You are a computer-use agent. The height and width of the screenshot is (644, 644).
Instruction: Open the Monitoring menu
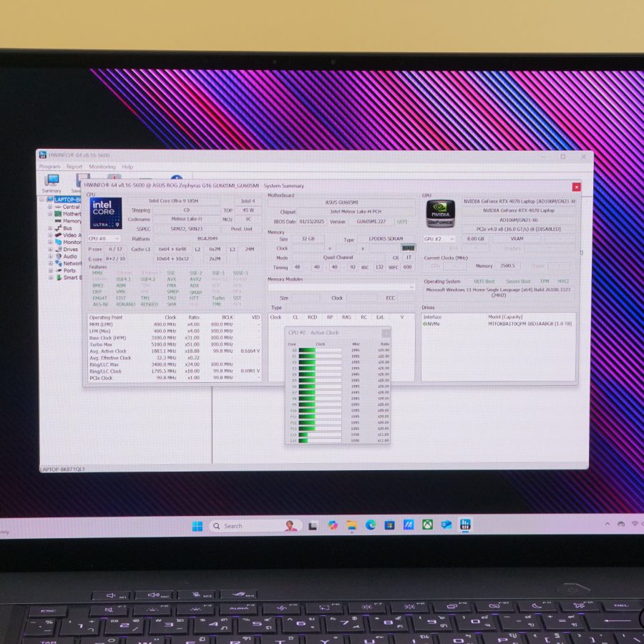pos(102,167)
